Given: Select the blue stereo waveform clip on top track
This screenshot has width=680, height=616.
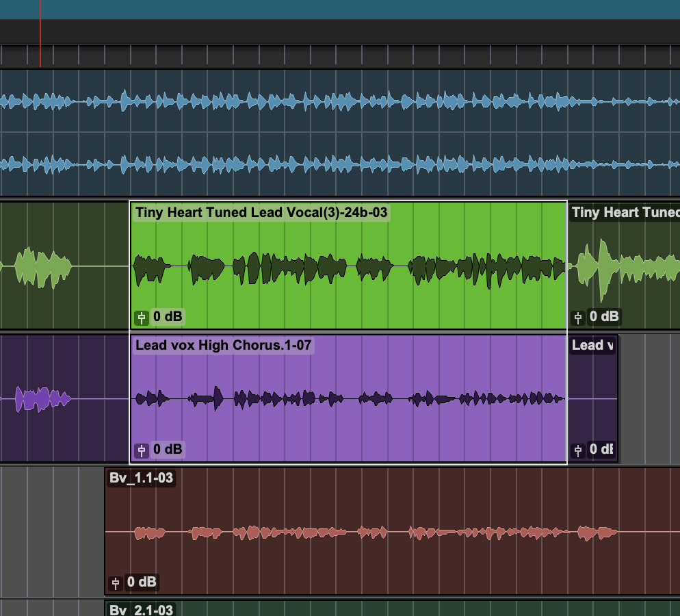Looking at the screenshot, I should coord(342,133).
